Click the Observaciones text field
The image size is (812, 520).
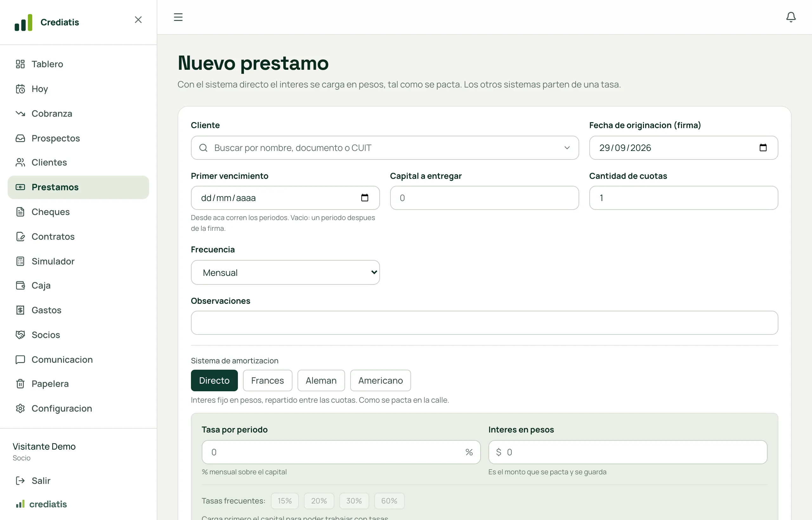coord(484,322)
